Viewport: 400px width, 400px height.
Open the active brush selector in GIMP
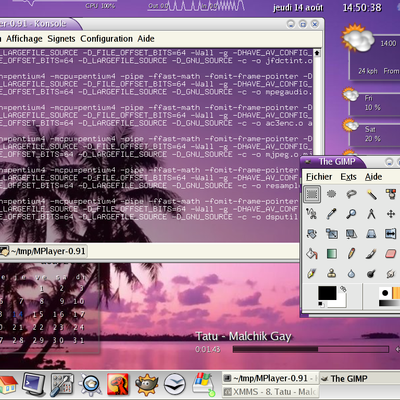(385, 293)
